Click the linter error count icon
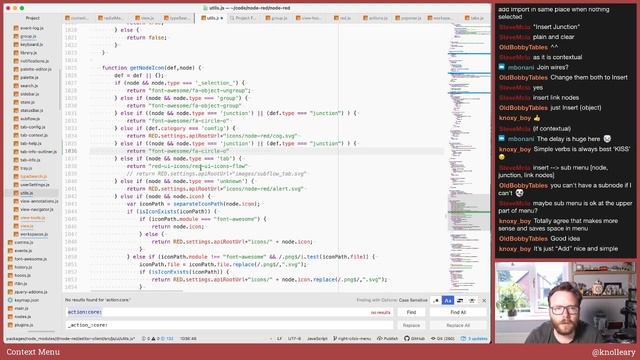This screenshot has width=640, height=360. 144,339
